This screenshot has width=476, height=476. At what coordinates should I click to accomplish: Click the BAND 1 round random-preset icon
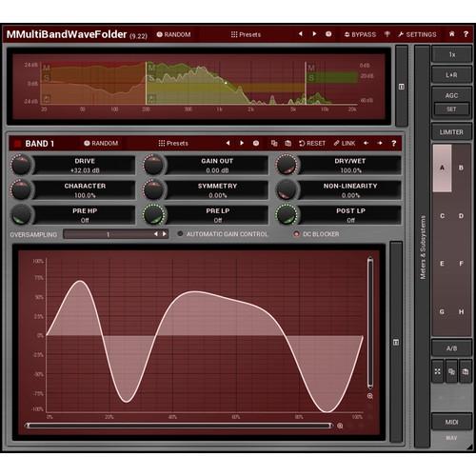pos(256,143)
